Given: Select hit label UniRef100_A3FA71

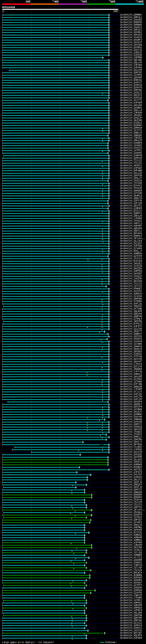Looking at the screenshot, I should pyautogui.click(x=131, y=472).
